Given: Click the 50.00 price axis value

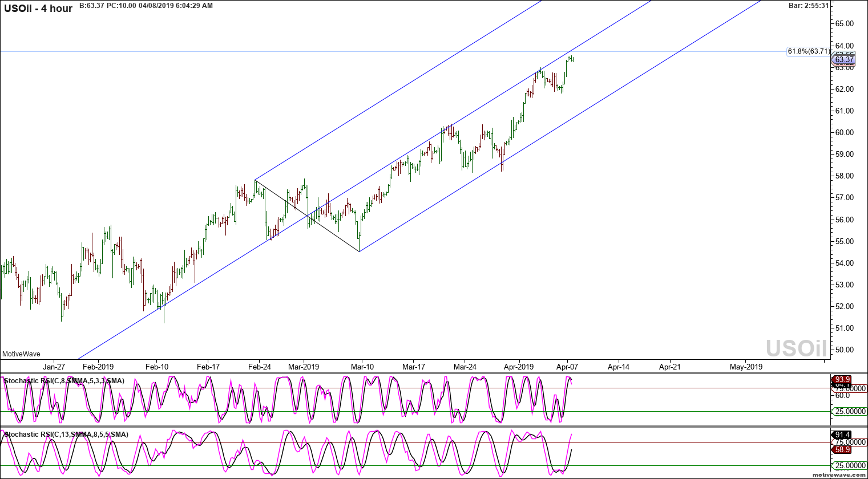Looking at the screenshot, I should point(845,350).
